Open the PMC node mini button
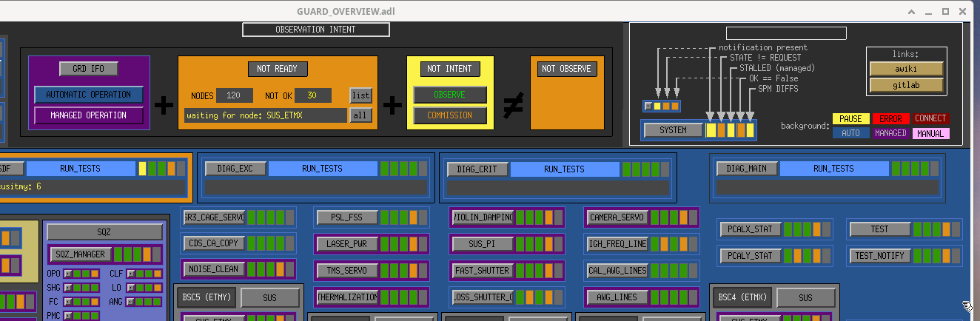The height and width of the screenshot is (321, 980). point(67,315)
